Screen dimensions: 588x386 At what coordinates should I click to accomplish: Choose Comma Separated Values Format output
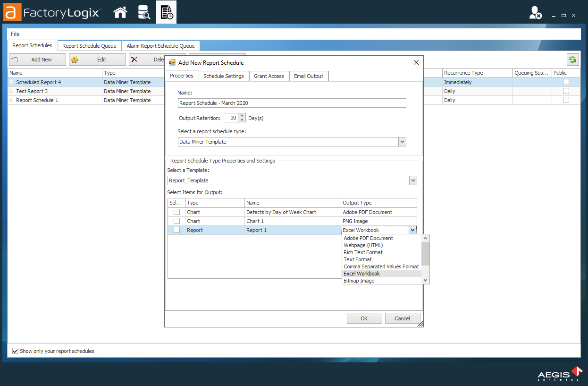381,266
